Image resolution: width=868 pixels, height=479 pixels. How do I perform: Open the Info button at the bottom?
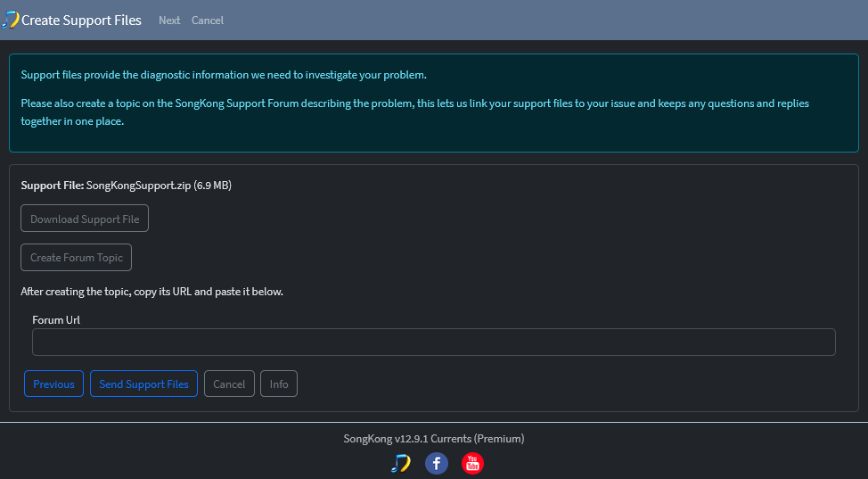[x=279, y=384]
